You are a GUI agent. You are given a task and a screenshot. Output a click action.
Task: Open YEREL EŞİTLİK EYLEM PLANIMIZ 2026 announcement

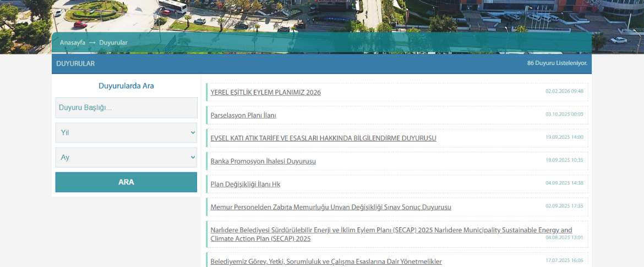pyautogui.click(x=265, y=92)
